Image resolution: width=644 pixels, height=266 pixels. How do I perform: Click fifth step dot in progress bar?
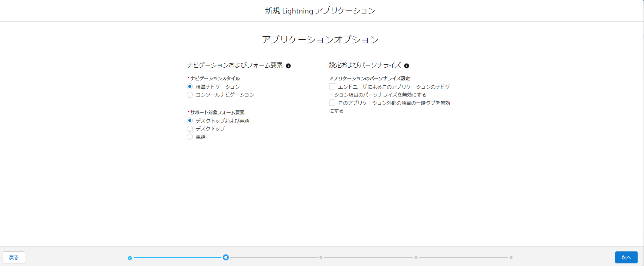(x=511, y=257)
